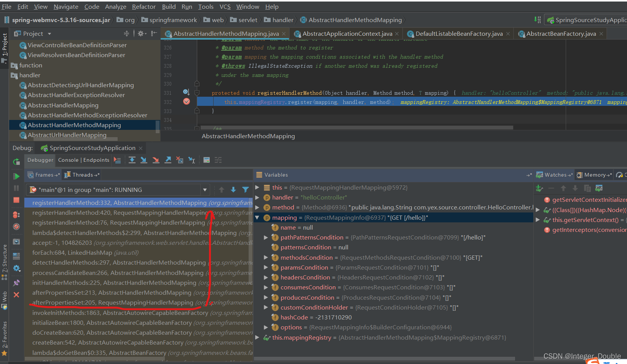Rerun SpringSourceStudyApplication debug session
The width and height of the screenshot is (627, 364).
click(16, 162)
